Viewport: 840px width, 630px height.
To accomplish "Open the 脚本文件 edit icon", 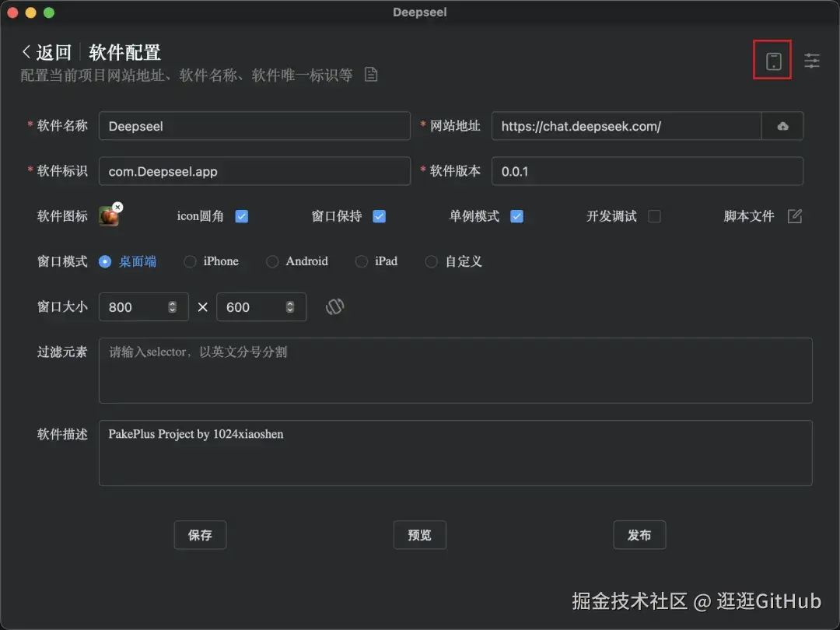I will 794,216.
